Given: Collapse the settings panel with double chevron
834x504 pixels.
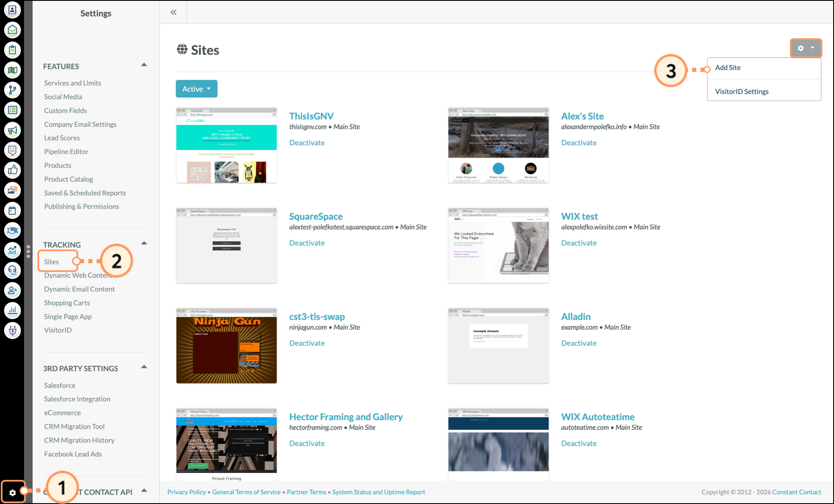Looking at the screenshot, I should (x=173, y=12).
